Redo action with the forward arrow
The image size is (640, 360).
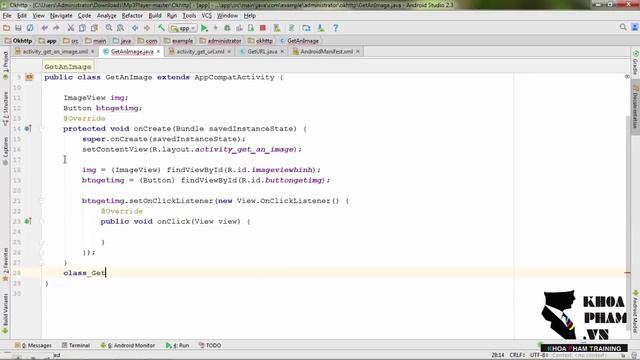tap(56, 28)
